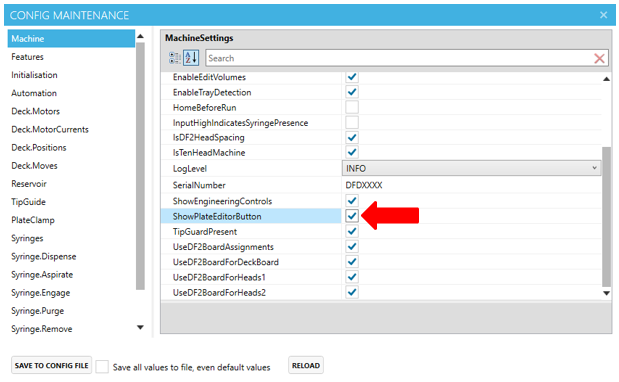Switch to categorized property view icon

174,58
